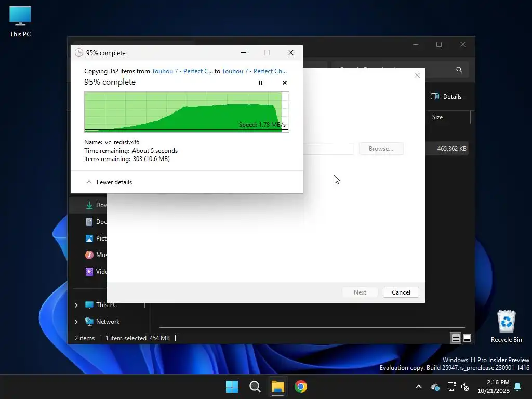Screen dimensions: 532x399
Task: Click the muted volume tray icon
Action: click(x=465, y=387)
